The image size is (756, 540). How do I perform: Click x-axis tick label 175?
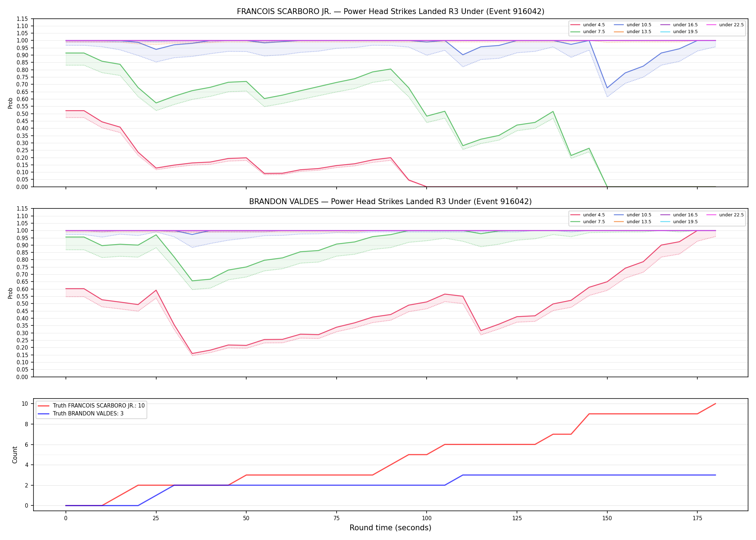tap(697, 518)
